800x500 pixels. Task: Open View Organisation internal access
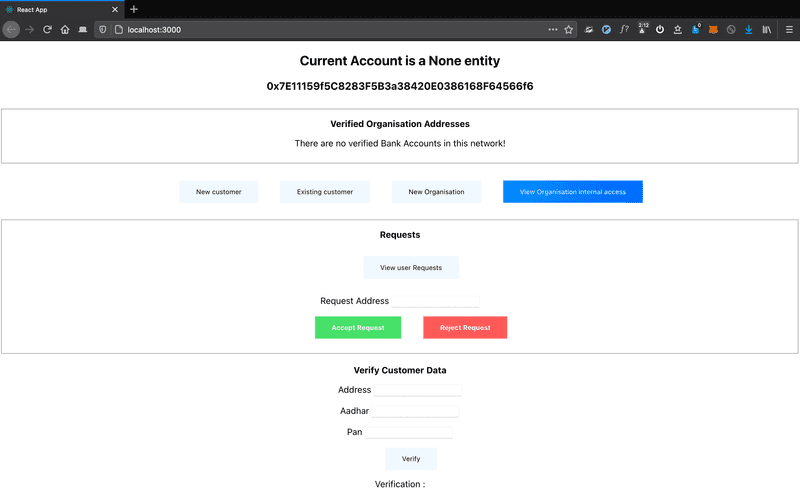[x=572, y=192]
